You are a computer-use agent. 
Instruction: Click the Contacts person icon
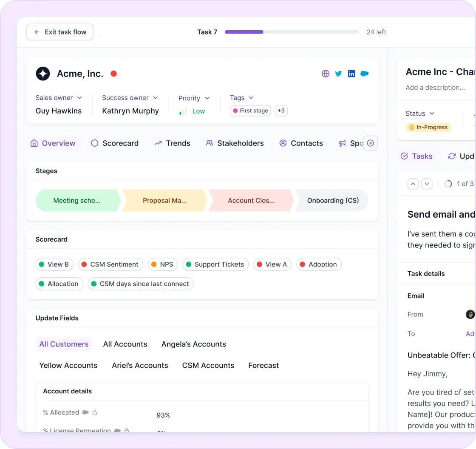pos(283,143)
